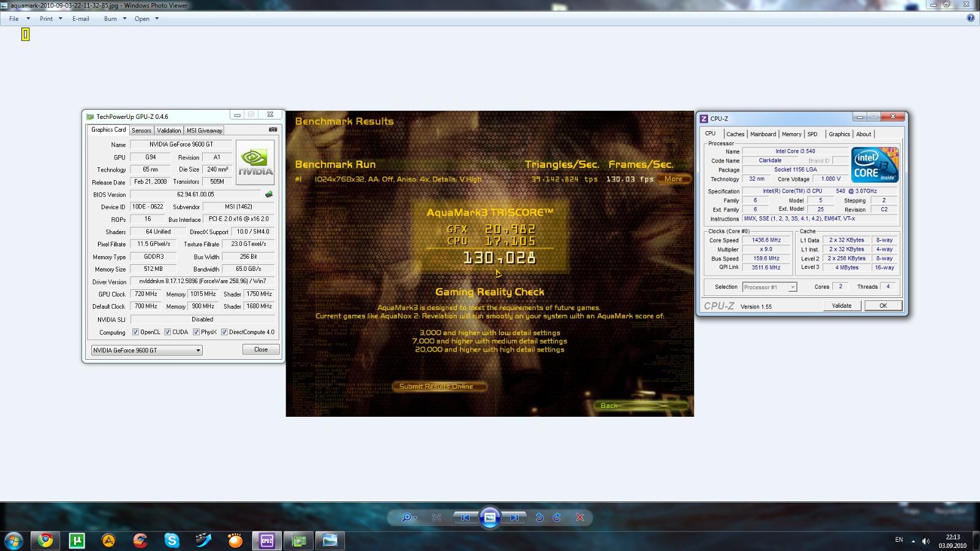Open uTorrent from the taskbar
The width and height of the screenshot is (980, 551).
click(x=77, y=541)
